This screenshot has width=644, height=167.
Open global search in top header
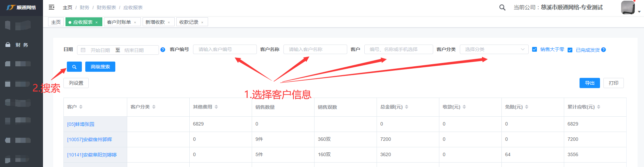(502, 7)
